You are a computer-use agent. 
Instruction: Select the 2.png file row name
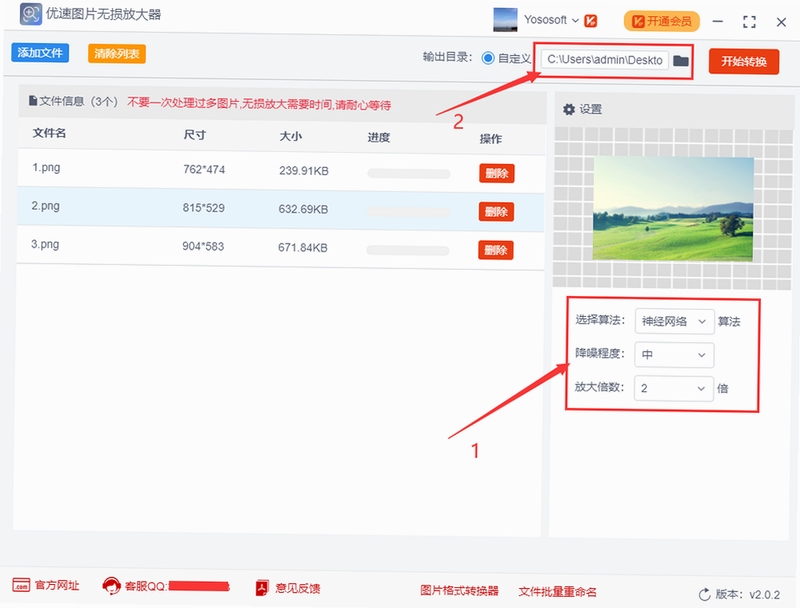tap(45, 206)
